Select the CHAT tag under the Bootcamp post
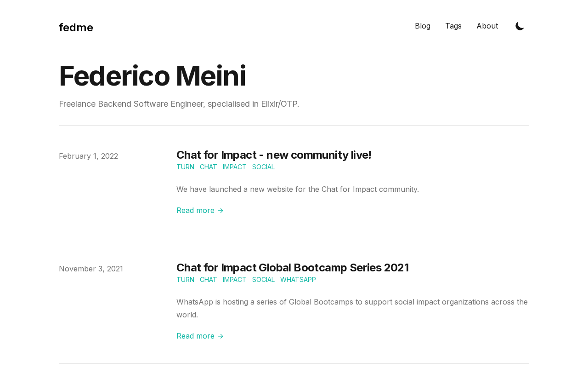The image size is (588, 368). (208, 280)
